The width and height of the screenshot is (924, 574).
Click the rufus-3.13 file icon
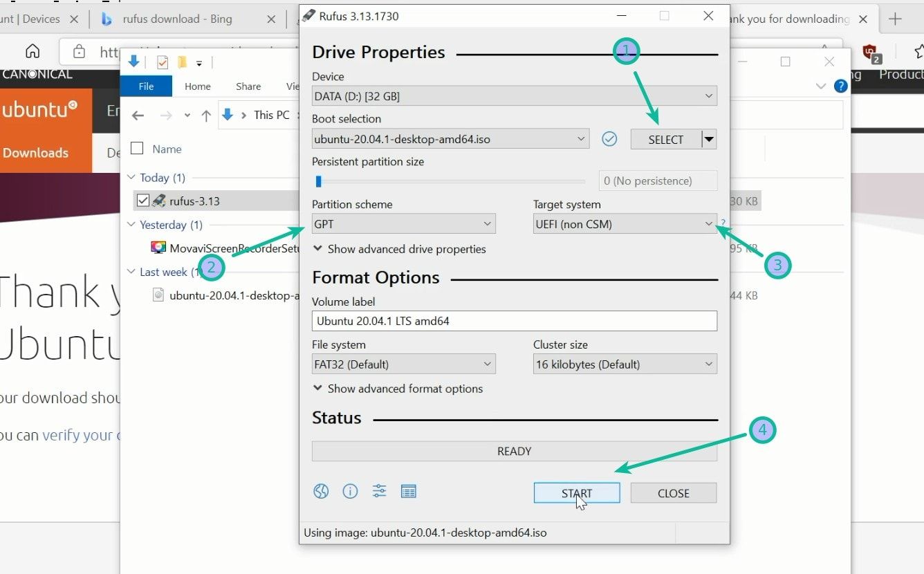[x=159, y=201]
